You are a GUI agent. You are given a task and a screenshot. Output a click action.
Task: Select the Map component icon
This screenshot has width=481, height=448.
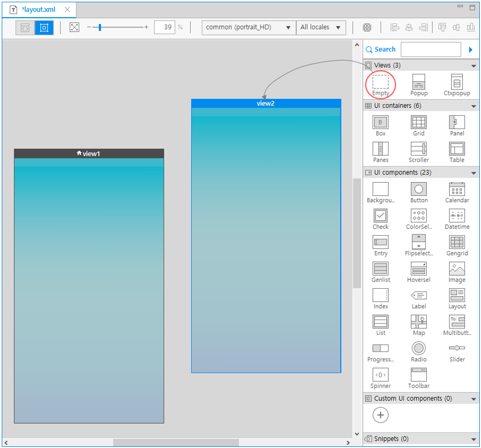click(x=419, y=321)
